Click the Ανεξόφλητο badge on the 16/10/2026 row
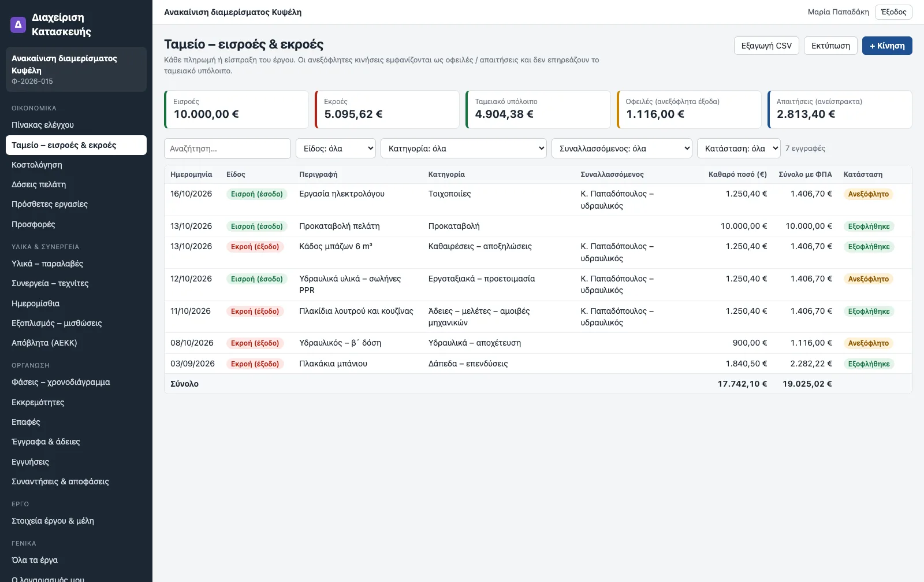This screenshot has width=924, height=582. point(868,194)
